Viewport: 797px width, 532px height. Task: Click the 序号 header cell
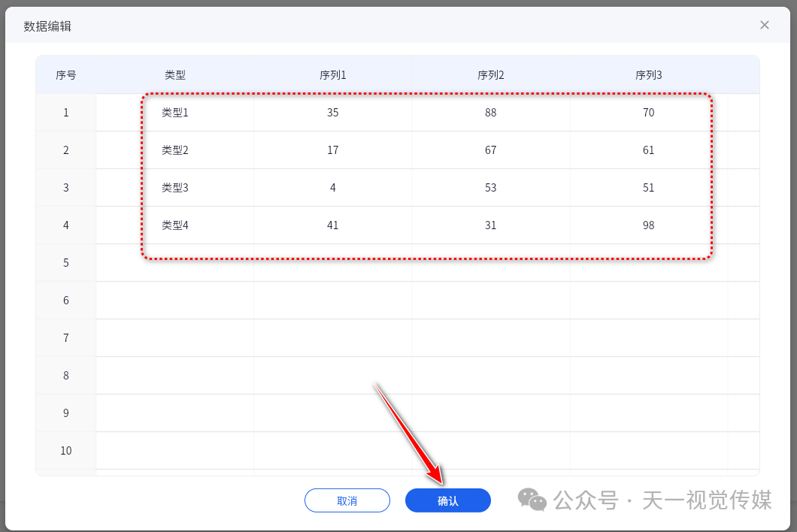[65, 74]
